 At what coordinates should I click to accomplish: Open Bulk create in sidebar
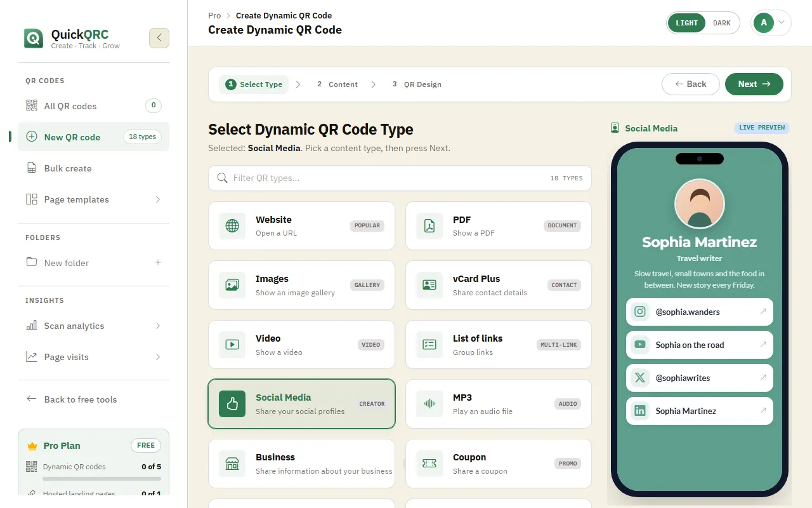click(x=94, y=168)
